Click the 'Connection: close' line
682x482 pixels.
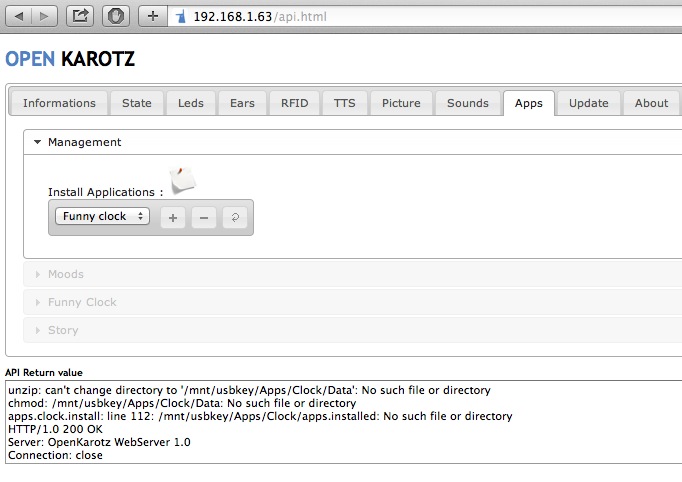(55, 455)
